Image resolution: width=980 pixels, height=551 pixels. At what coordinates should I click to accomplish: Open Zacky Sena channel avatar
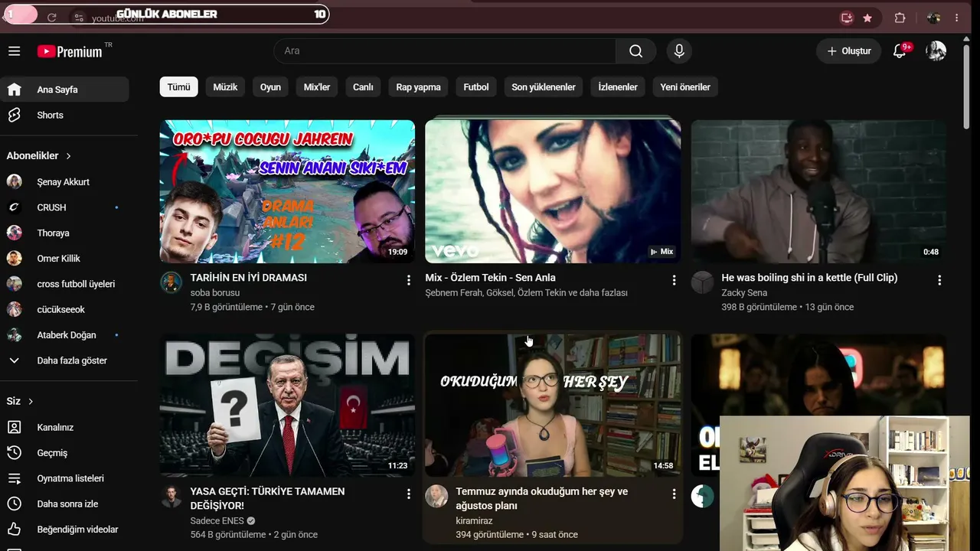(x=702, y=282)
